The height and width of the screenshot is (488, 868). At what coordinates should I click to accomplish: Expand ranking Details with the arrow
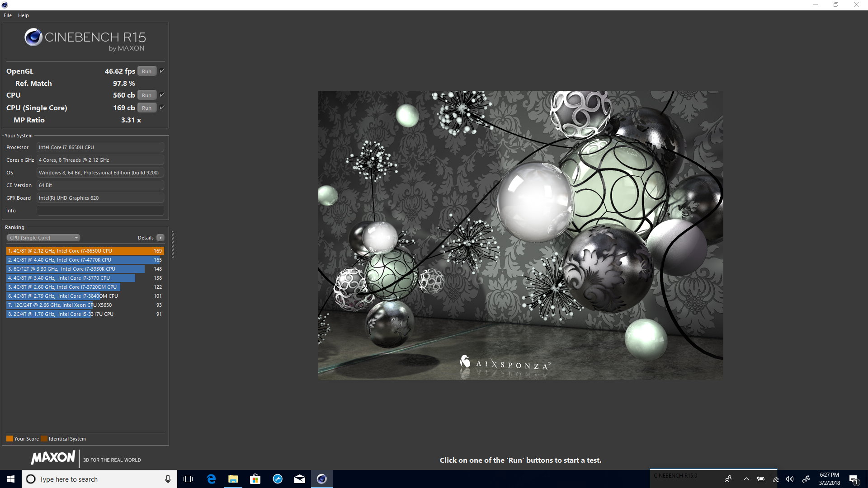(x=160, y=238)
